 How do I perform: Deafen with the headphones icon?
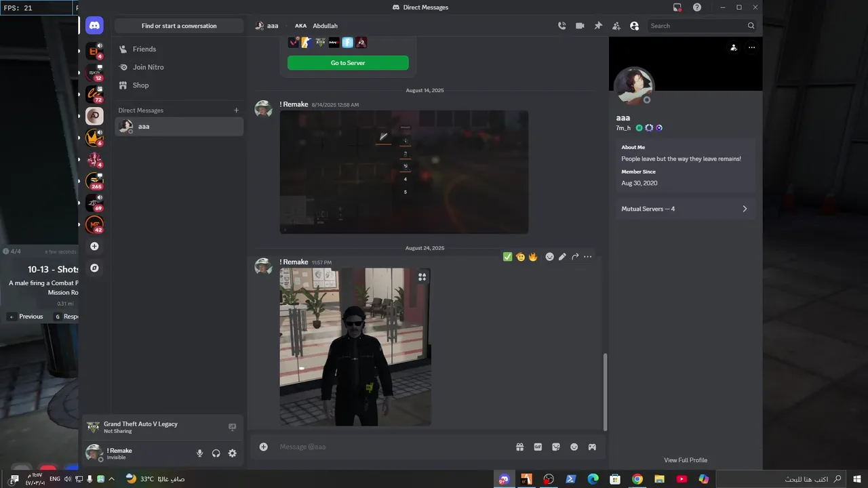[216, 453]
